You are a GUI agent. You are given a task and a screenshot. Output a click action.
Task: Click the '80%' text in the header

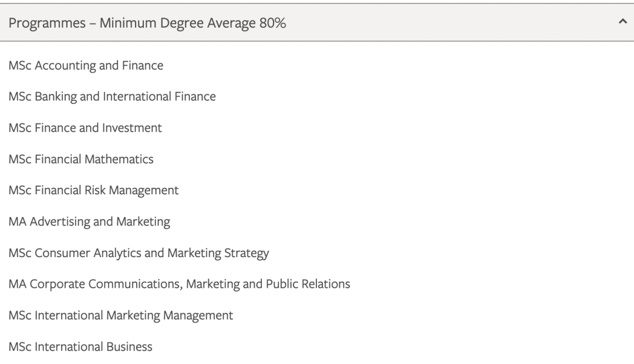coord(272,24)
